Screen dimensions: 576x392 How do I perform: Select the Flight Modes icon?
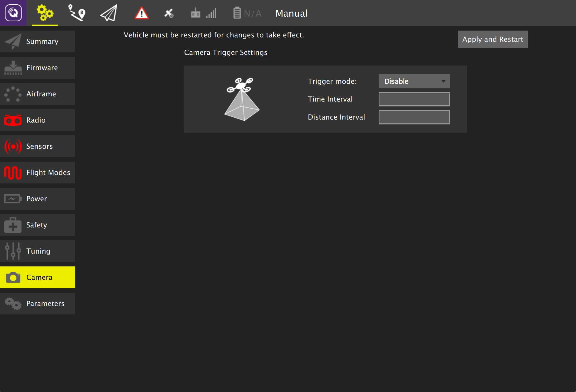(12, 172)
